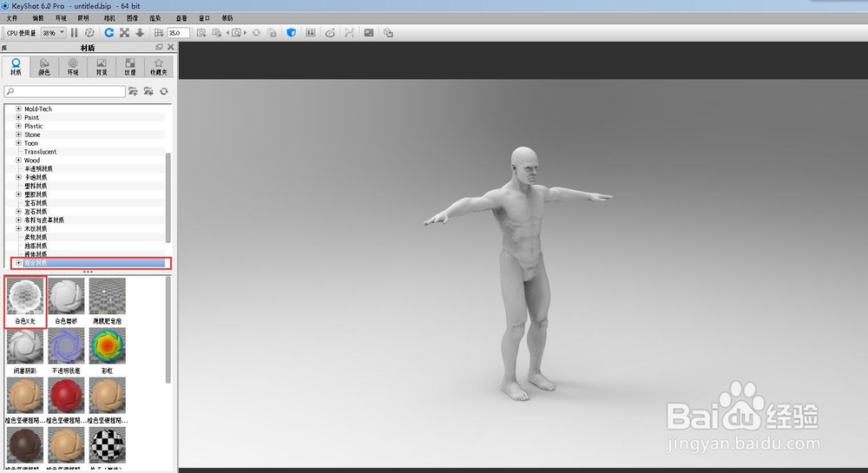Click the teapot render icon
The width and height of the screenshot is (868, 473).
[x=330, y=33]
